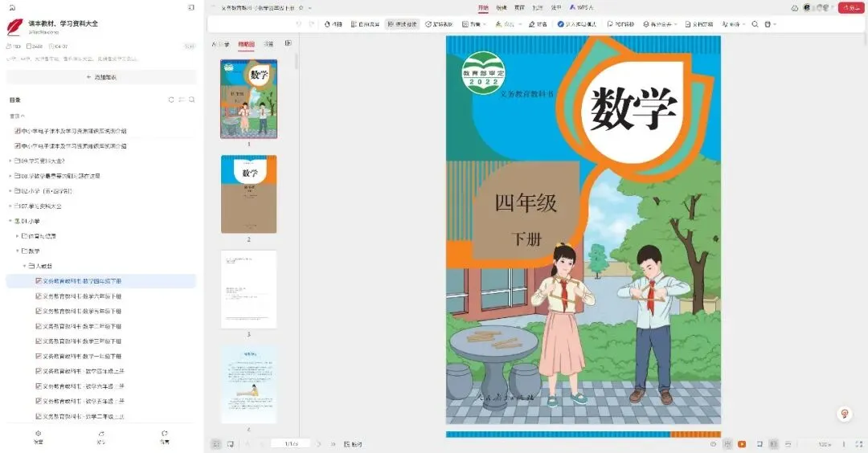Click the eye-protection icon in the status bar
The width and height of the screenshot is (868, 453).
pos(713,444)
